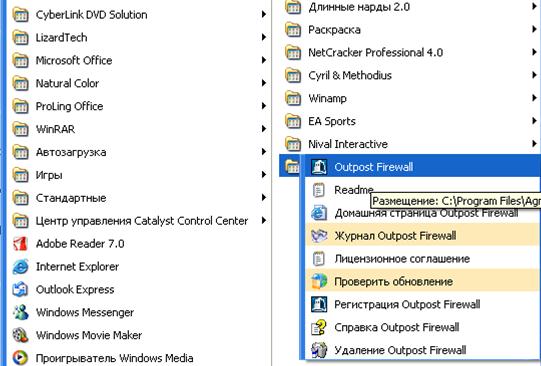This screenshot has height=366, width=541.
Task: Launch Outpost Firewall from the submenu
Action: [x=423, y=167]
